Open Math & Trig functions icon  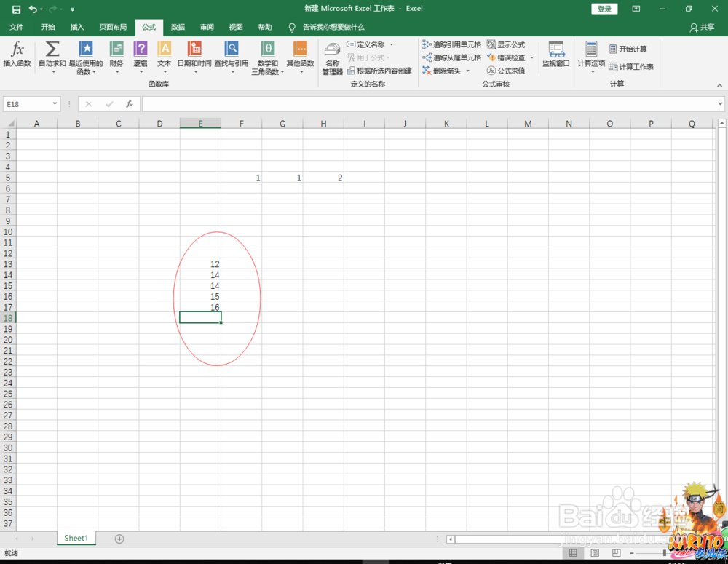click(x=267, y=49)
